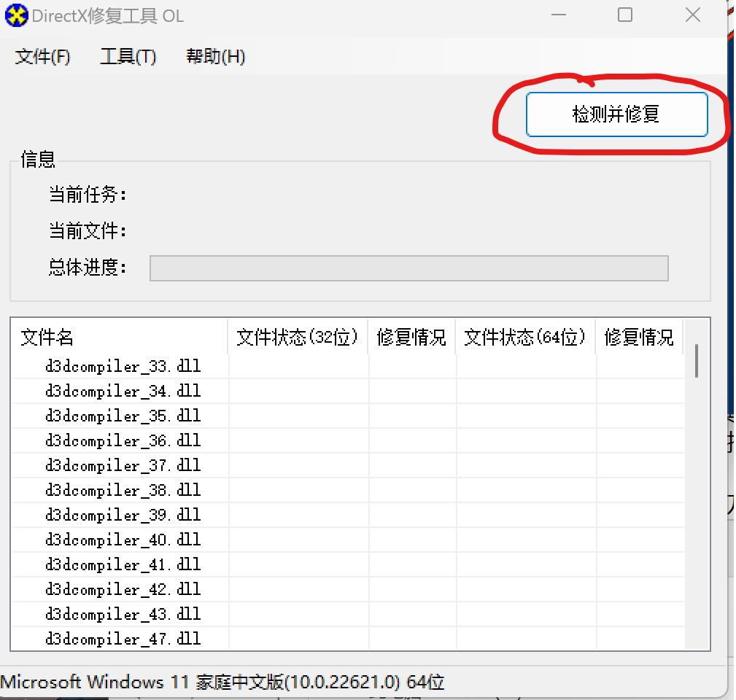Click the 当前文件 label
The image size is (736, 700).
click(88, 231)
